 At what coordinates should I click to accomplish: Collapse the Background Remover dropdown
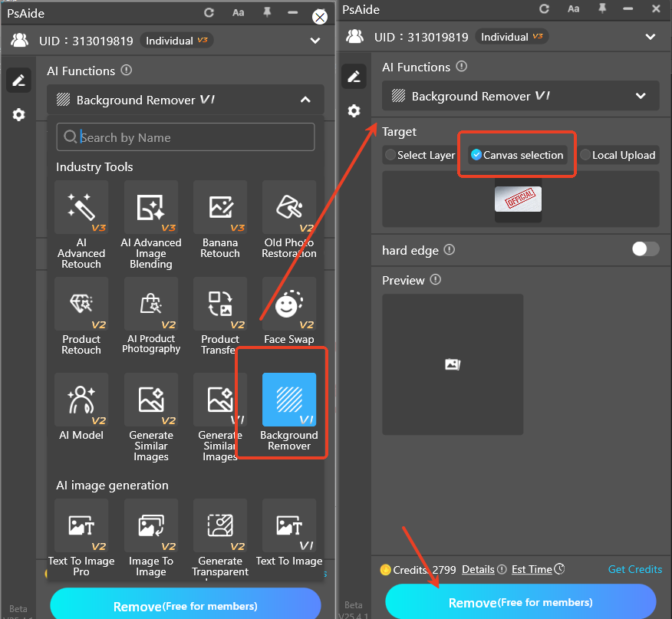tap(305, 99)
